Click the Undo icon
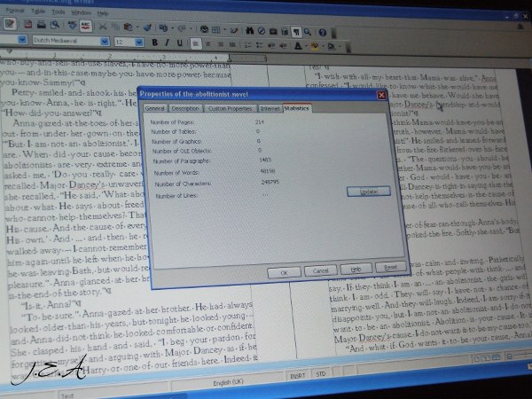The image size is (532, 399). point(163,27)
